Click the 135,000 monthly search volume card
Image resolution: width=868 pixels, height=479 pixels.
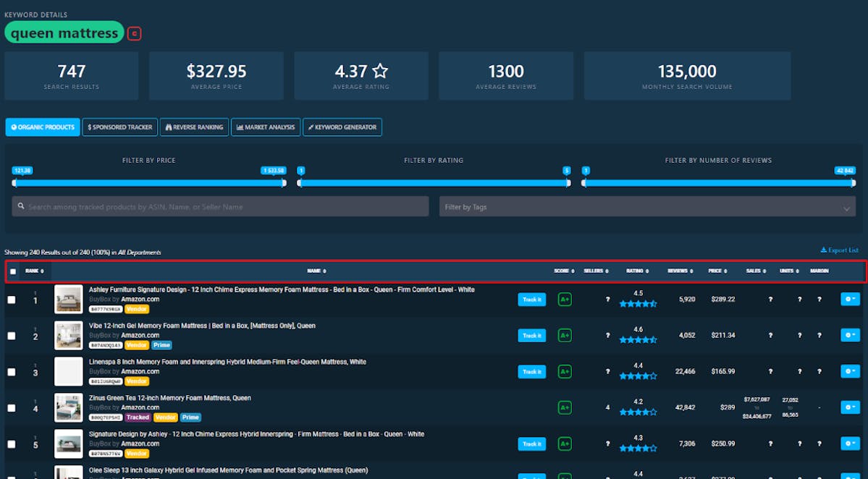pos(687,76)
